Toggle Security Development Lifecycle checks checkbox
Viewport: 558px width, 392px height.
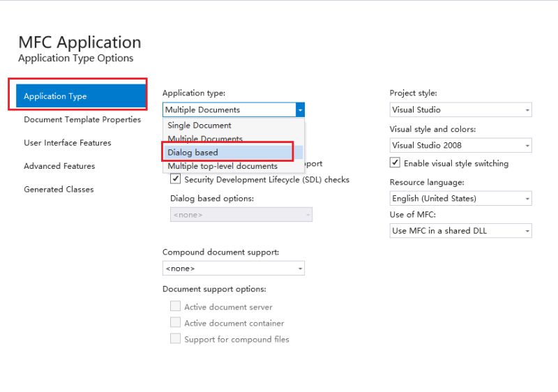[x=175, y=179]
